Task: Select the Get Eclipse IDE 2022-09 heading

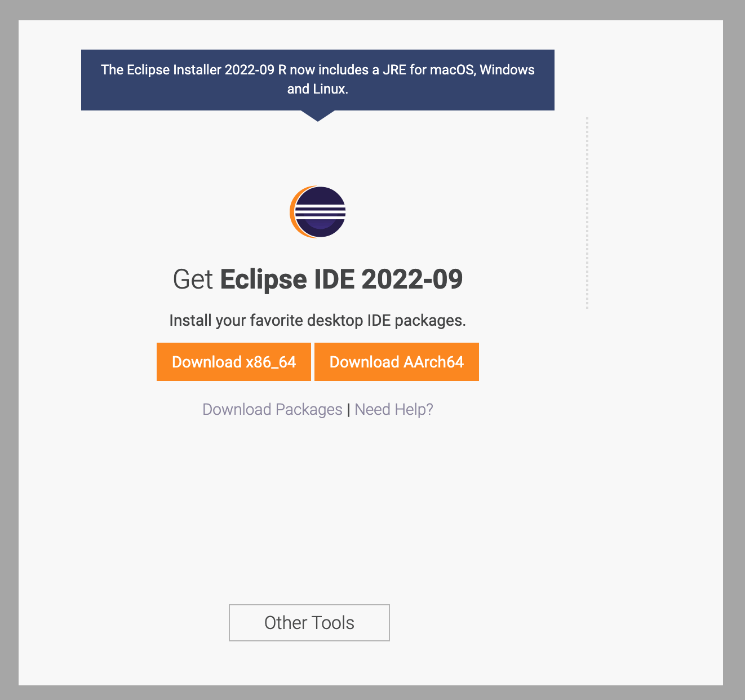Action: click(317, 278)
